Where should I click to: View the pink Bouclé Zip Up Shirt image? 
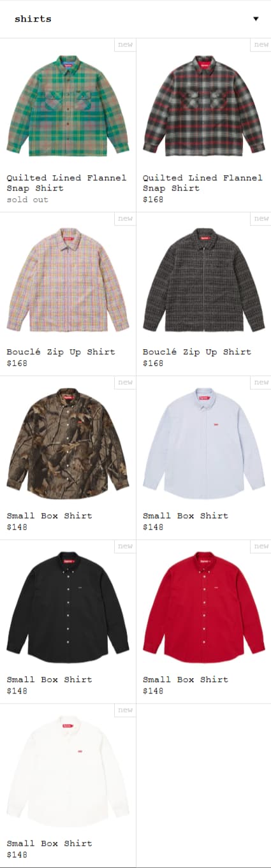[68, 280]
